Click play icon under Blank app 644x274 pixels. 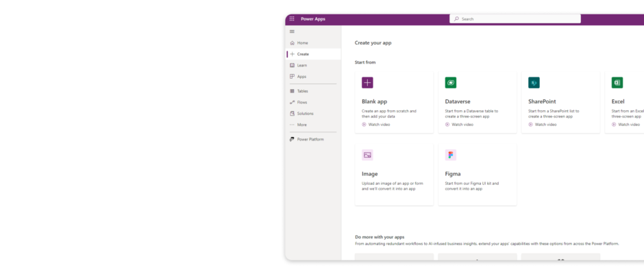[364, 125]
